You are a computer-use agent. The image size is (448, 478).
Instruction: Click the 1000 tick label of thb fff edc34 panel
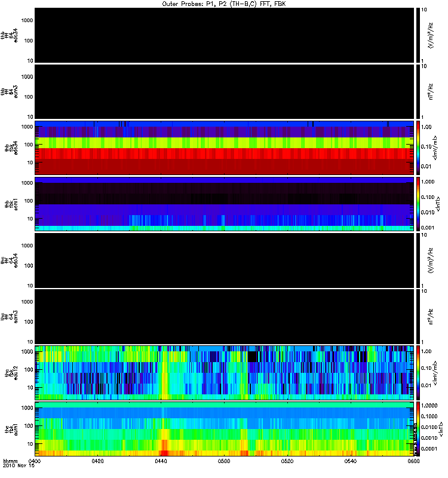click(27, 20)
